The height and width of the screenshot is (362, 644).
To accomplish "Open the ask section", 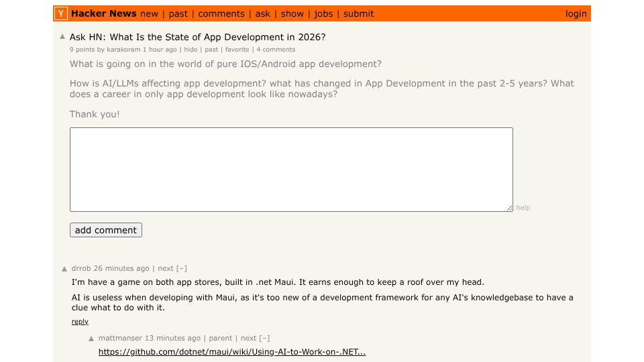I will coord(263,14).
